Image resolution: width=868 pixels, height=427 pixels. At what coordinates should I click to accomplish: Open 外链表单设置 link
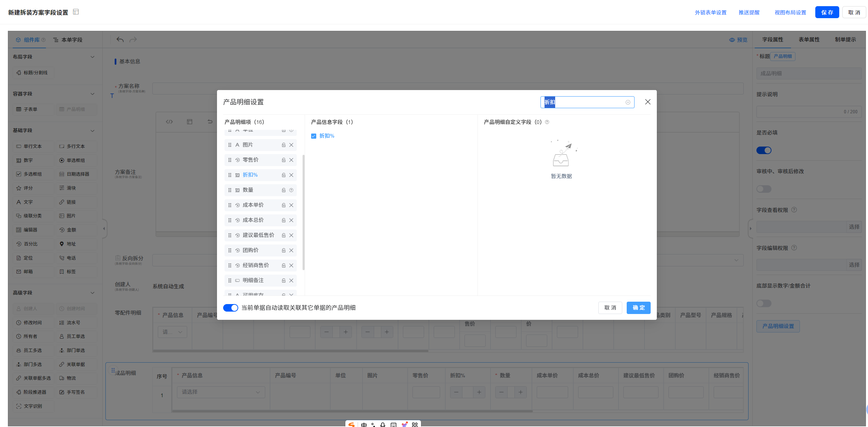coord(710,13)
